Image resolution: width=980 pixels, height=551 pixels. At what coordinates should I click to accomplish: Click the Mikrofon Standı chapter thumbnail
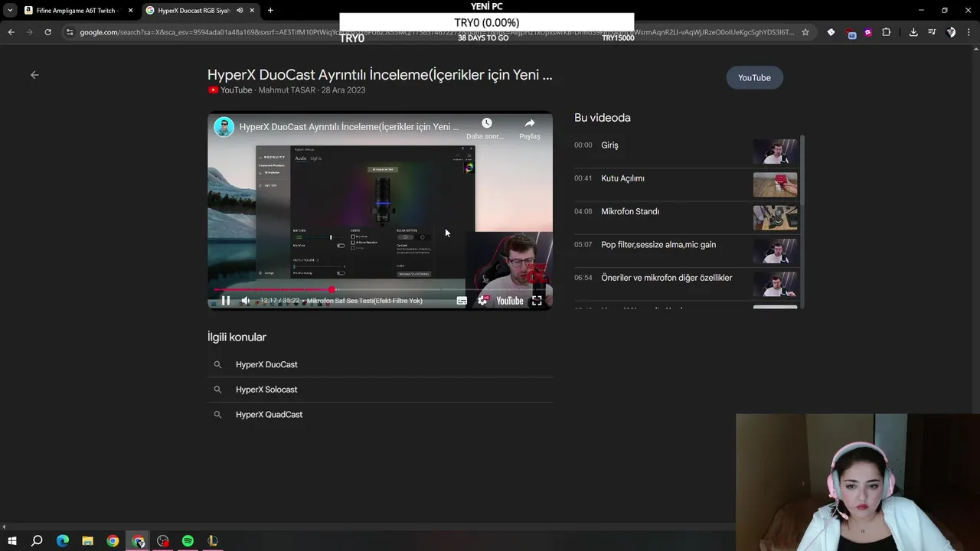pyautogui.click(x=775, y=218)
